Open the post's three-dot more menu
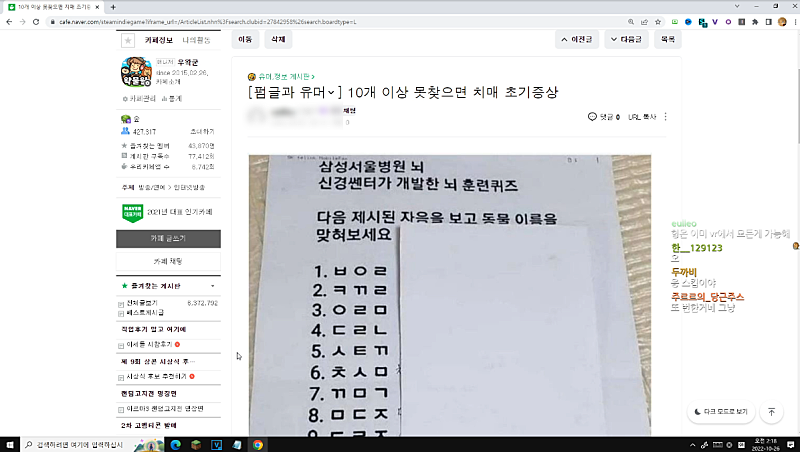Viewport: 800px width, 452px height. pyautogui.click(x=665, y=117)
